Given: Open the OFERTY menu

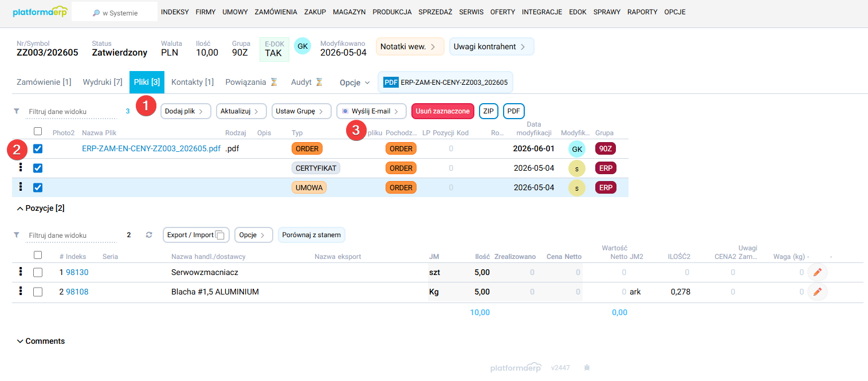Looking at the screenshot, I should (x=502, y=12).
